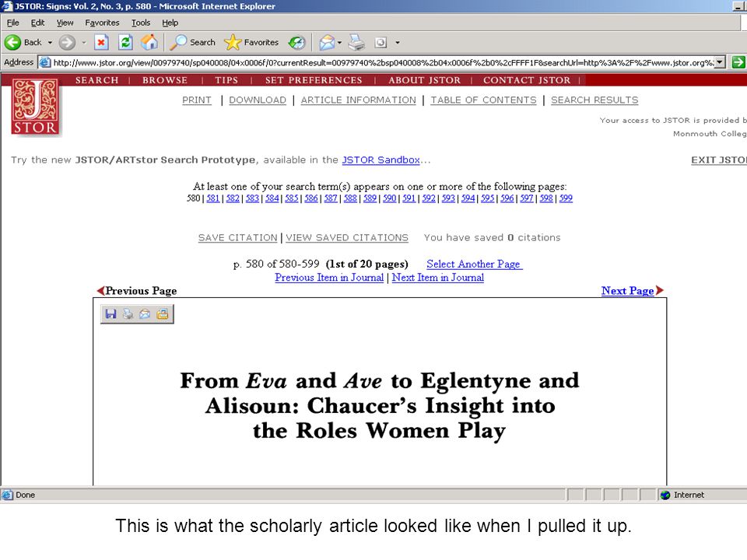The width and height of the screenshot is (747, 560).
Task: Jump to page 599 link
Action: [566, 198]
